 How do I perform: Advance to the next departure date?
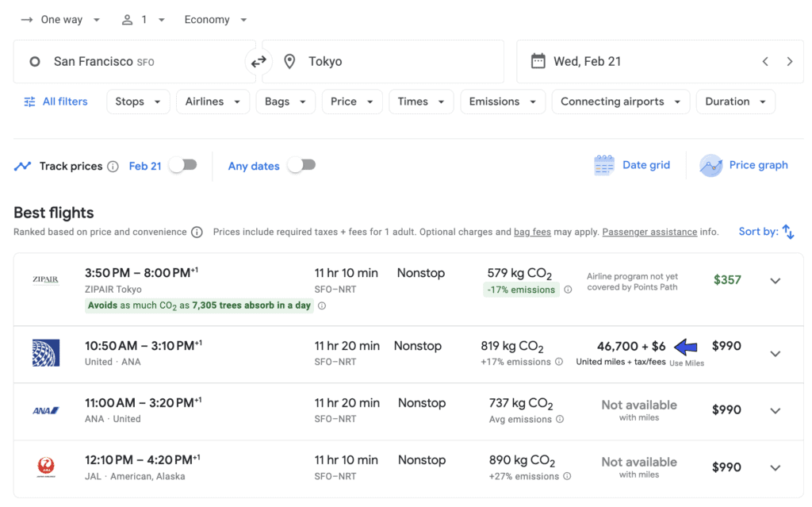(789, 62)
